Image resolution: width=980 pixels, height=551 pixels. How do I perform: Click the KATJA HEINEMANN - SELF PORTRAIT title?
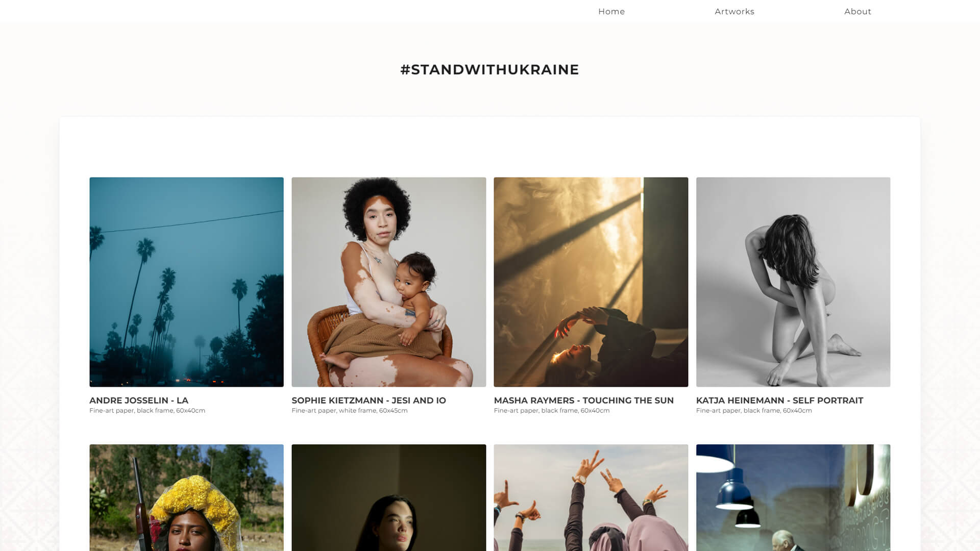click(x=779, y=400)
